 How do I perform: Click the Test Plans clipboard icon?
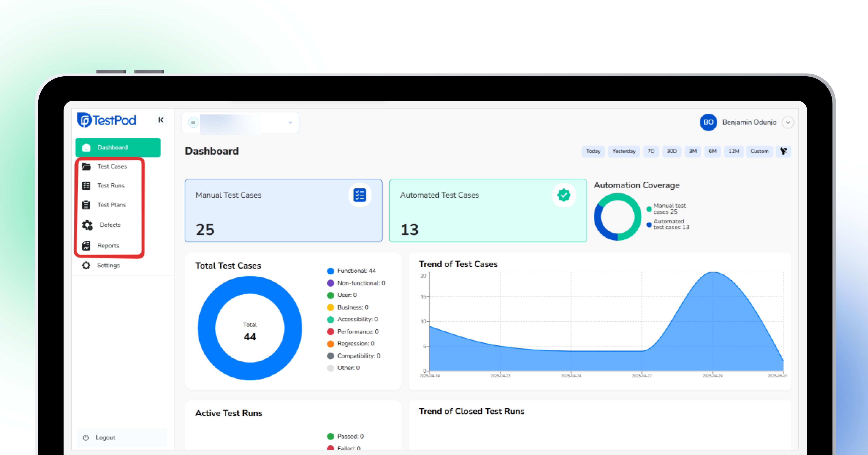pos(86,205)
